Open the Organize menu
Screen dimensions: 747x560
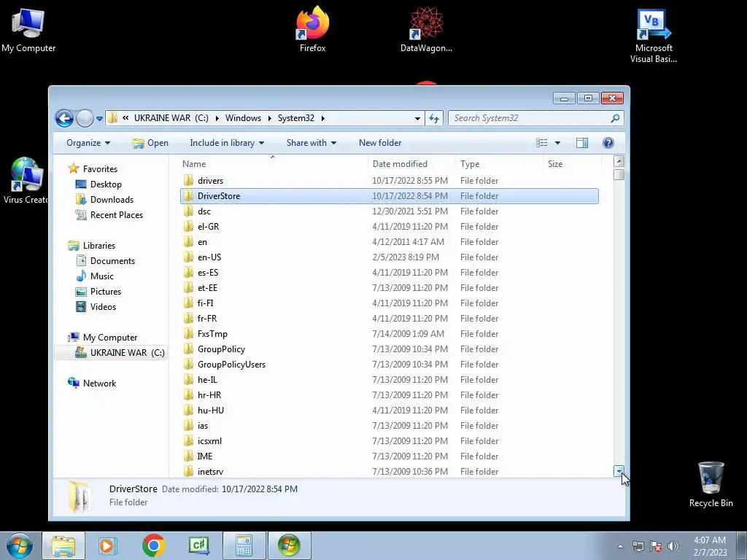tap(88, 143)
